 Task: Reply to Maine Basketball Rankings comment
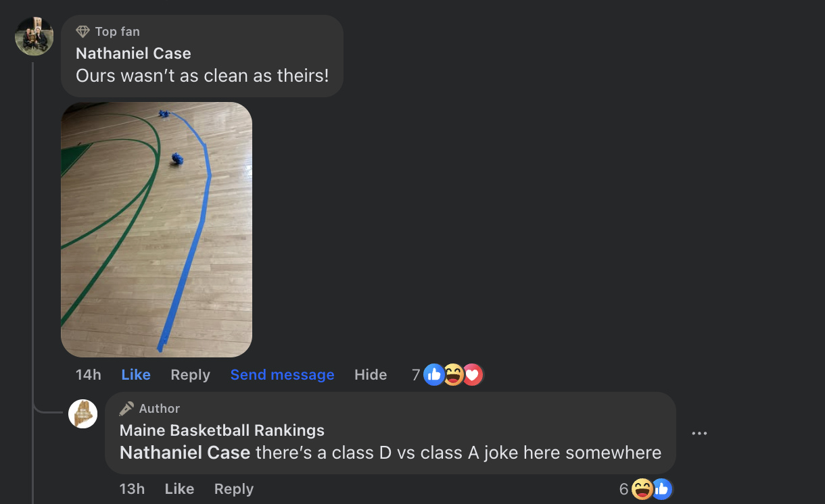click(234, 489)
